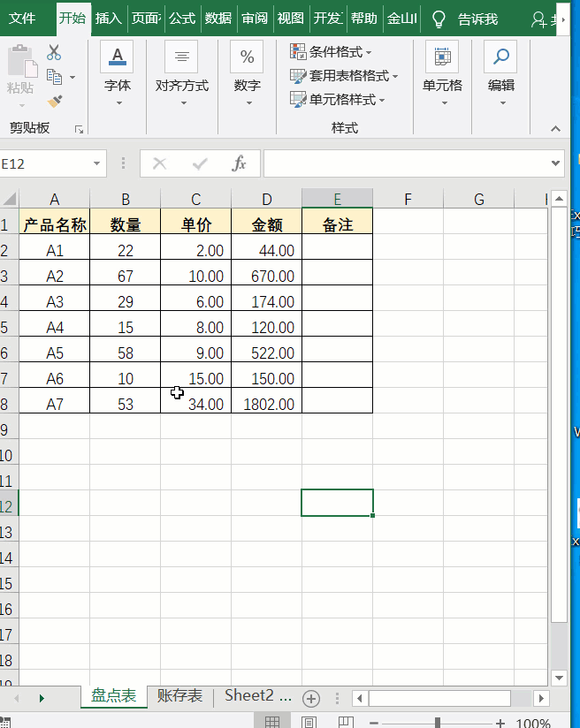Switch to the Sheet2 sheet tab
Image resolution: width=580 pixels, height=728 pixels.
pos(249,695)
